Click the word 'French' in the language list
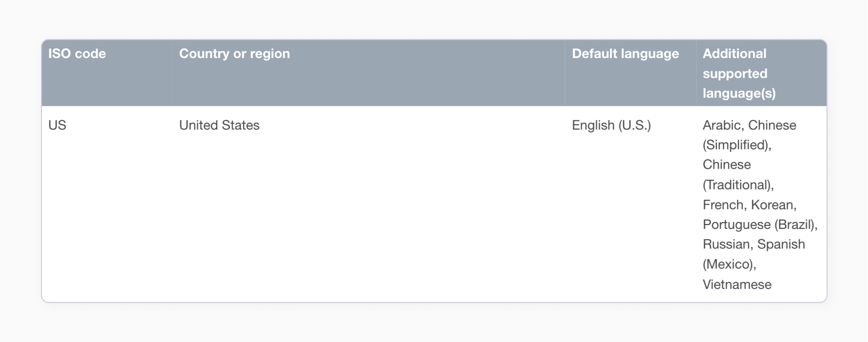868x342 pixels. [x=723, y=205]
